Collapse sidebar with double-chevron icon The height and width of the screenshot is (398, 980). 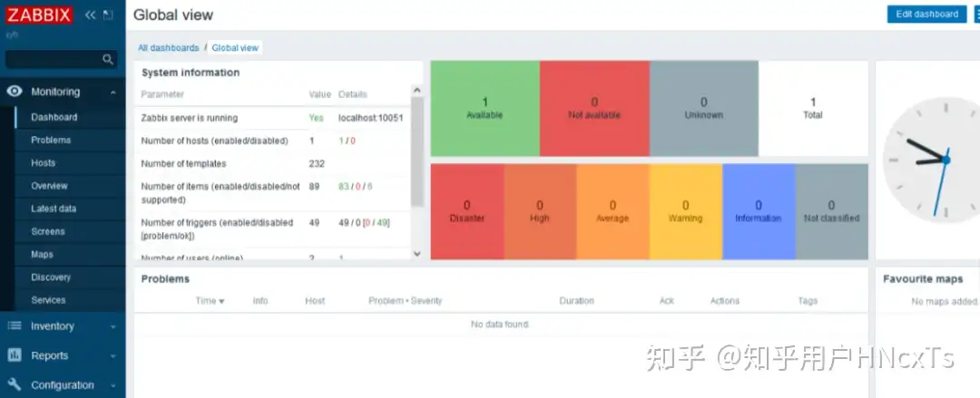[x=90, y=15]
